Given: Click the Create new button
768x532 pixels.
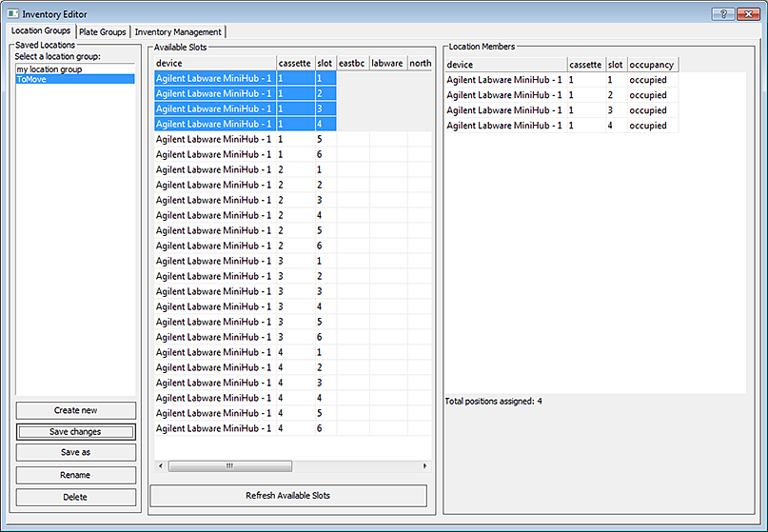Looking at the screenshot, I should pyautogui.click(x=76, y=410).
